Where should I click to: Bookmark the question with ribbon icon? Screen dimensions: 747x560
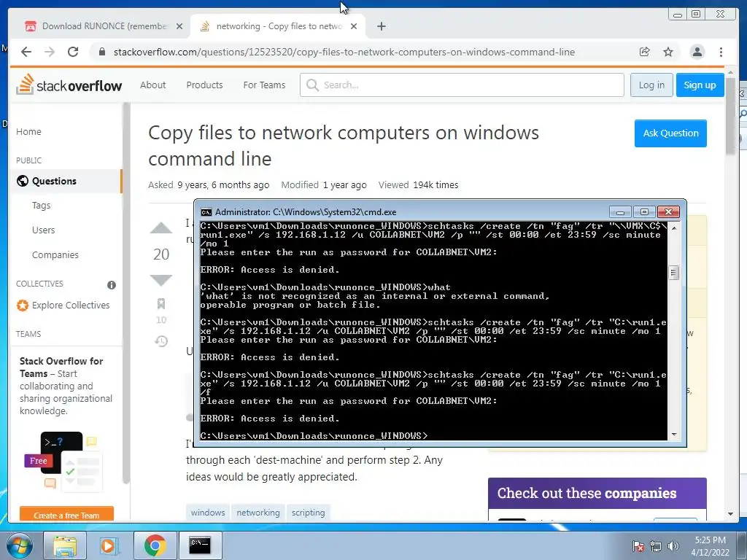coord(161,304)
